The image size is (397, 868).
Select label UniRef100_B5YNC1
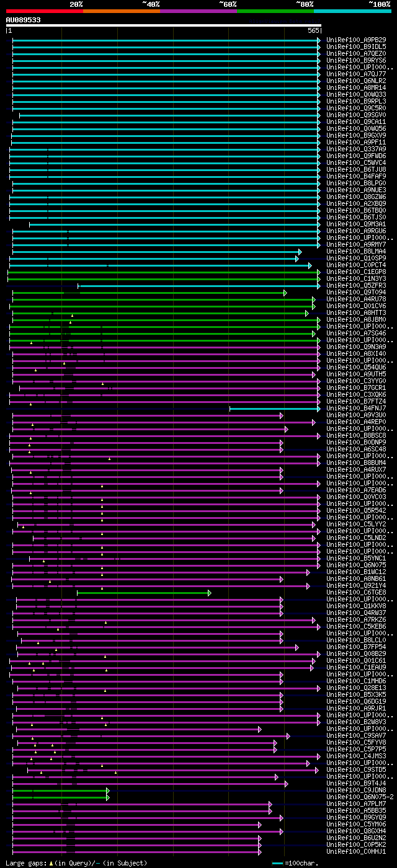click(x=356, y=558)
